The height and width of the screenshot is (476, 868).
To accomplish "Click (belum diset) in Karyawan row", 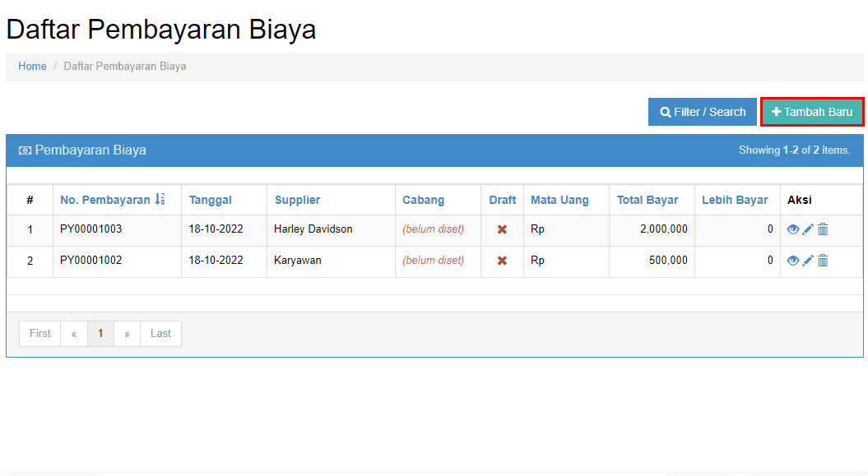I will (x=433, y=260).
